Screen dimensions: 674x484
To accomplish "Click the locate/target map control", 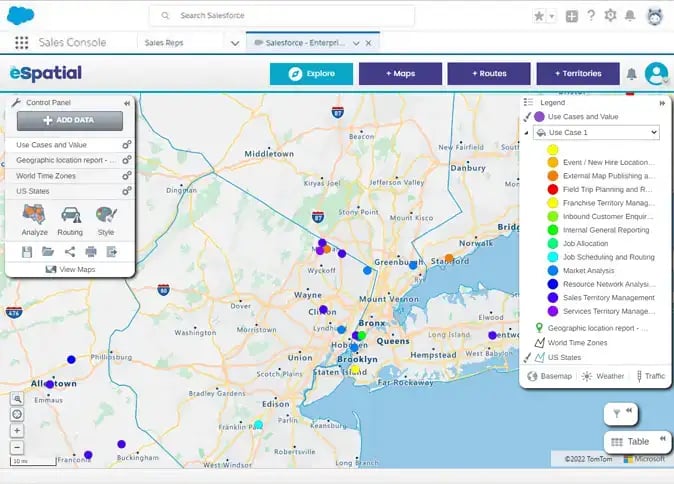I will coord(17,414).
